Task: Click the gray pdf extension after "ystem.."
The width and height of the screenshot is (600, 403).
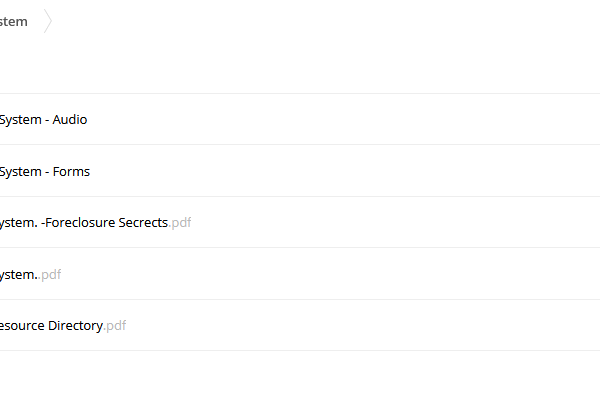Action: (51, 275)
